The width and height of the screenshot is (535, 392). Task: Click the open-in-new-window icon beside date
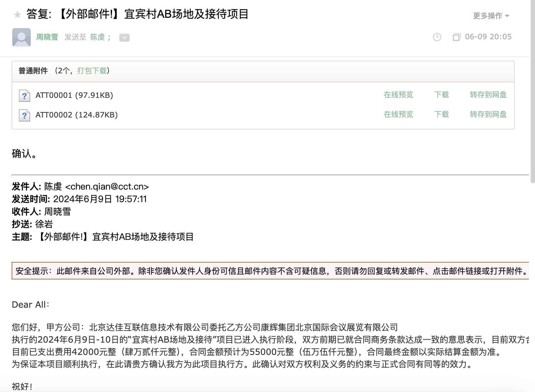[456, 37]
